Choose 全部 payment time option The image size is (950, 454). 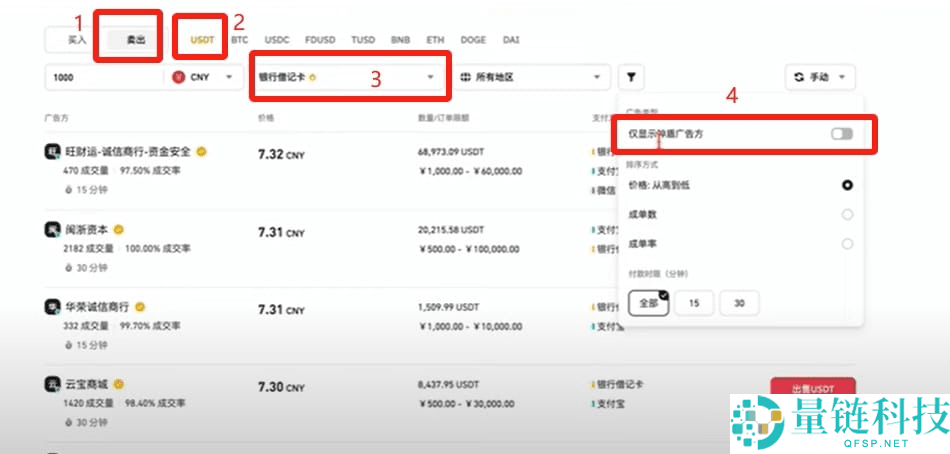648,303
